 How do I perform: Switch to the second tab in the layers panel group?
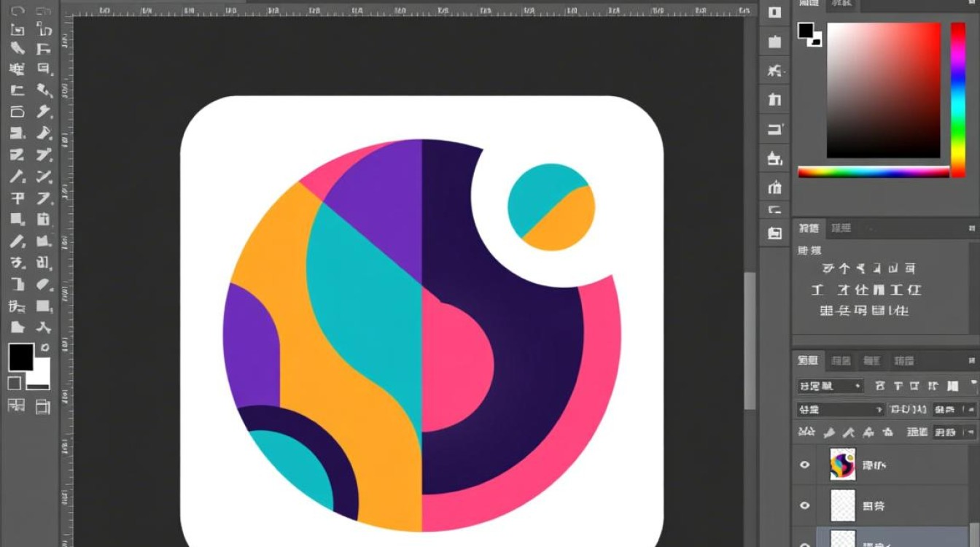[841, 360]
